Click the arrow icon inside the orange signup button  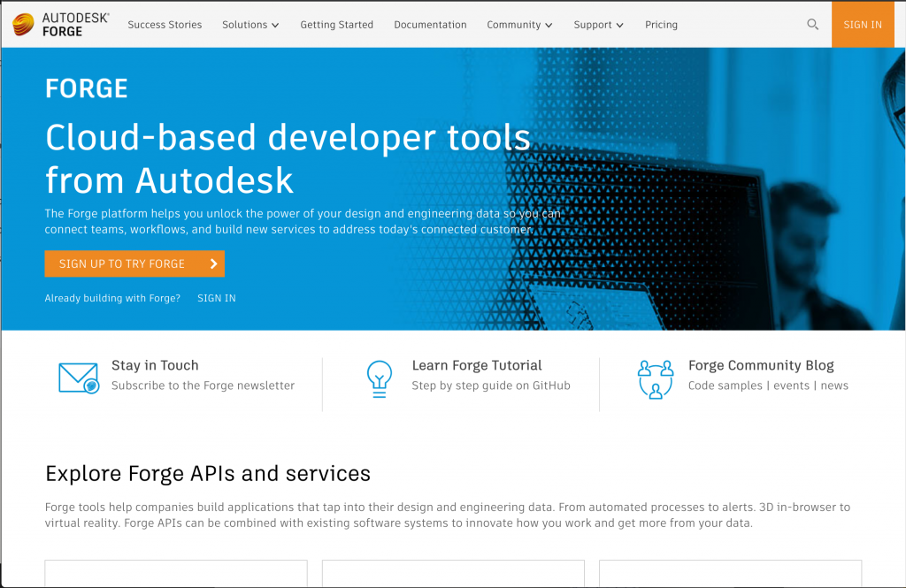coord(211,263)
